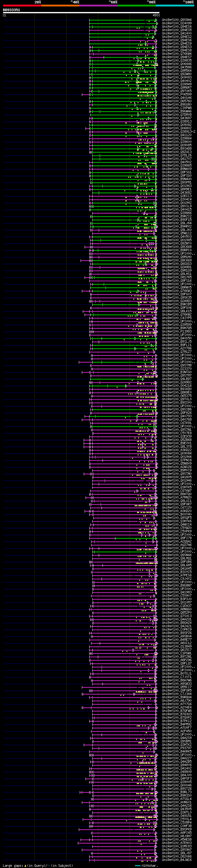Select the UniRef100_C7J344 label

(x=177, y=694)
